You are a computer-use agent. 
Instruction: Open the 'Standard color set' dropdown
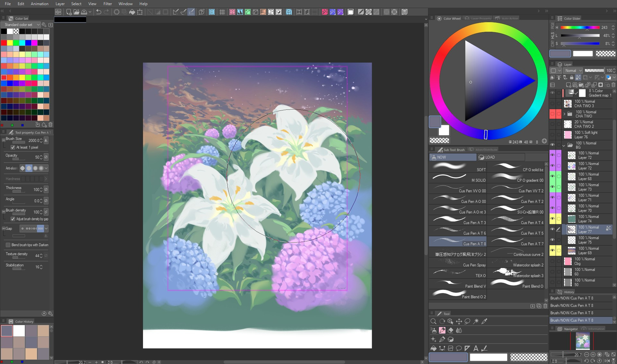[x=21, y=25]
